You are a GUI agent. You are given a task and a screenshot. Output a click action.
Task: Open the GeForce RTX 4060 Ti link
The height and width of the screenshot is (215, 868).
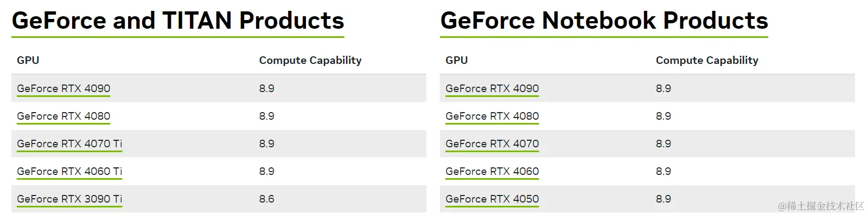point(69,171)
